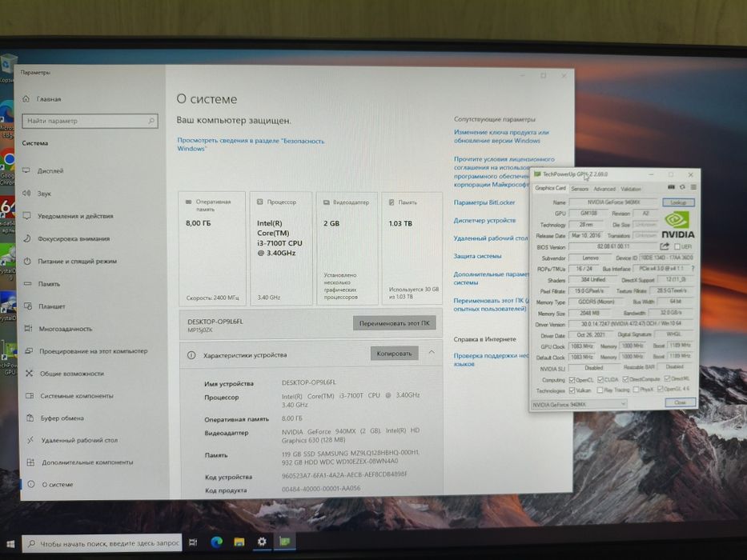Open Shared experiences (Общие возможности)
The image size is (747, 560).
pyautogui.click(x=71, y=374)
